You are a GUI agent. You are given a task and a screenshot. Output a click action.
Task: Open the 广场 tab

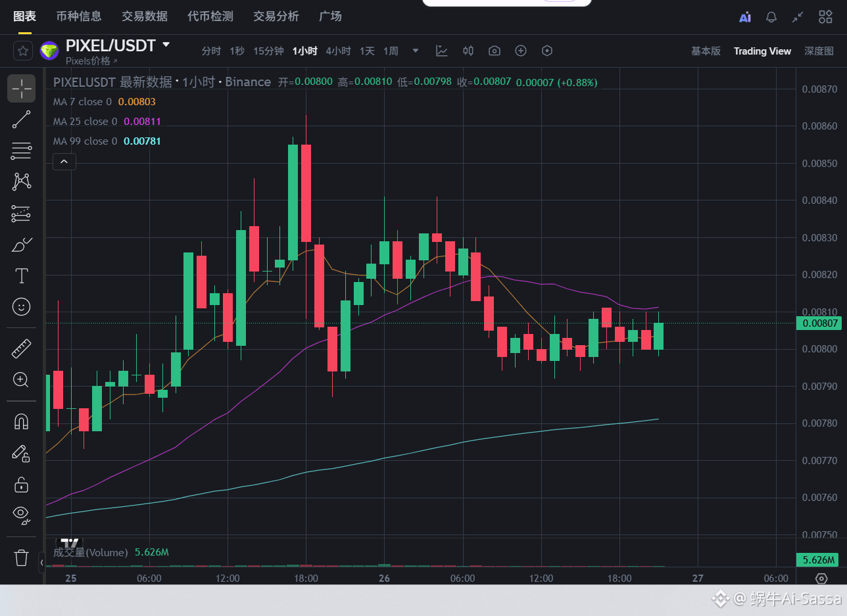(330, 16)
